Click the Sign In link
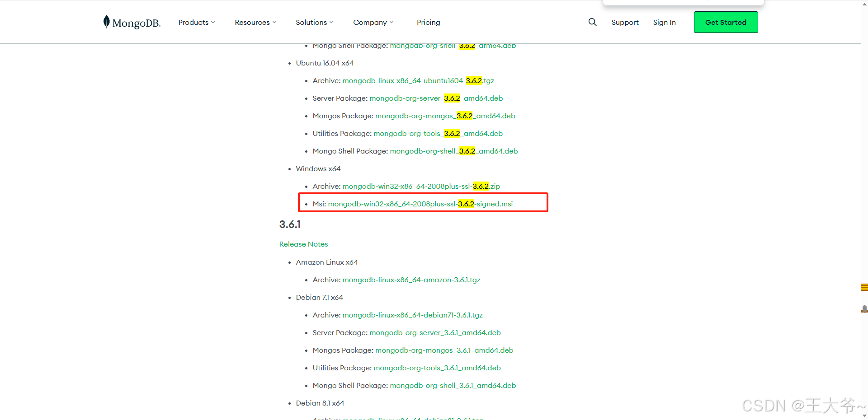868x420 pixels. click(x=664, y=22)
